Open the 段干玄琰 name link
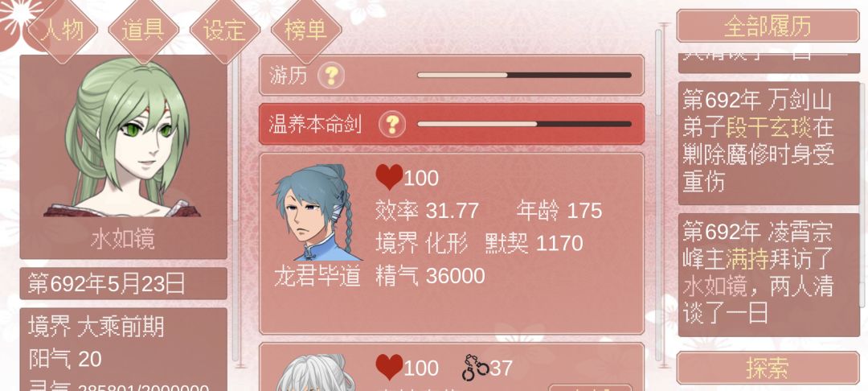Image resolution: width=868 pixels, height=391 pixels. click(768, 128)
